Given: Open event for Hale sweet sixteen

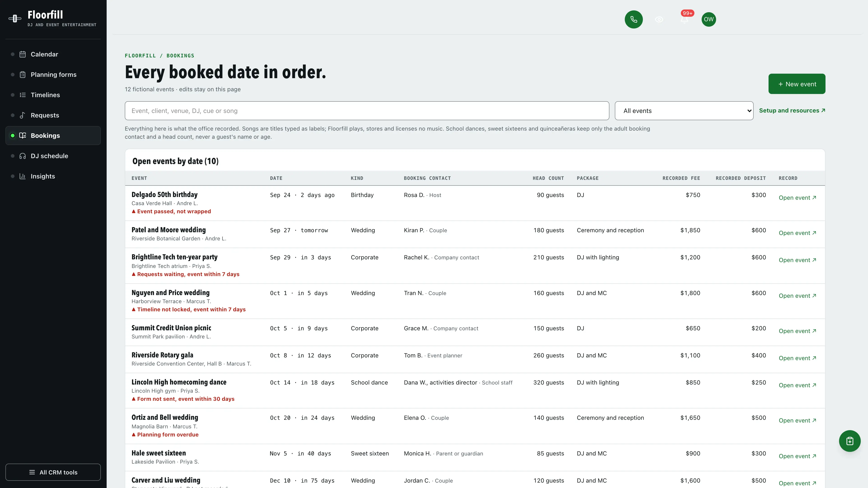Looking at the screenshot, I should (x=797, y=456).
